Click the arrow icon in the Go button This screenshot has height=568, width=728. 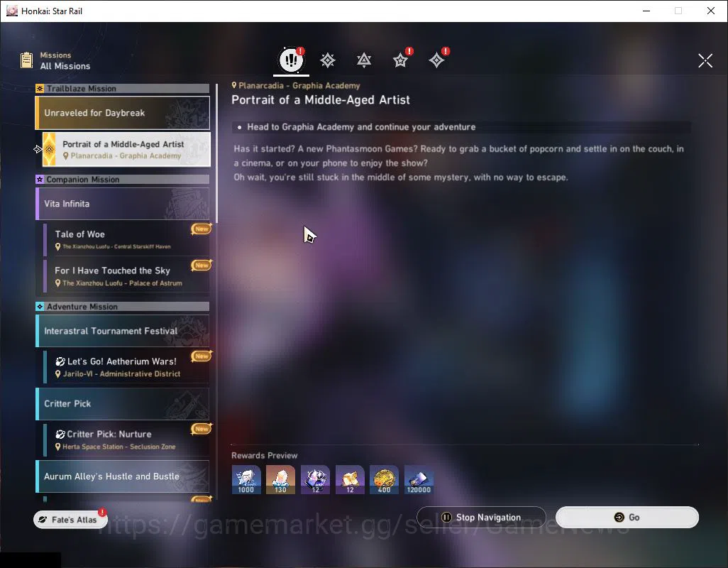click(619, 518)
